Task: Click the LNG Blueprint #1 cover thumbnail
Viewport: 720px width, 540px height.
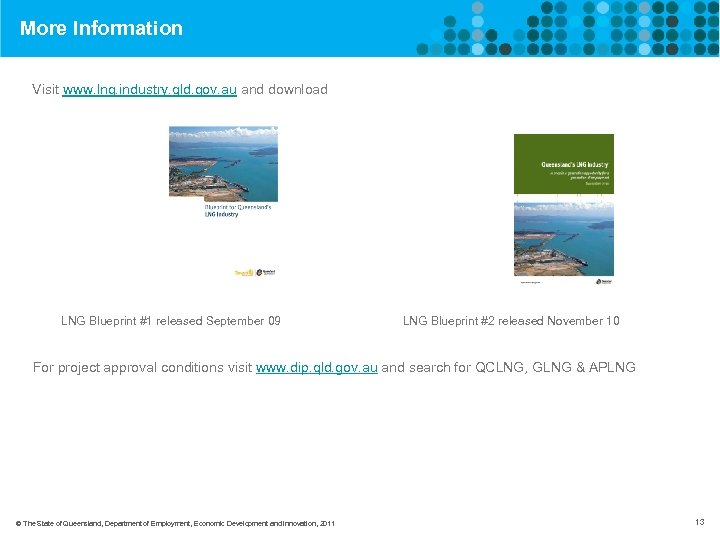Action: [223, 202]
